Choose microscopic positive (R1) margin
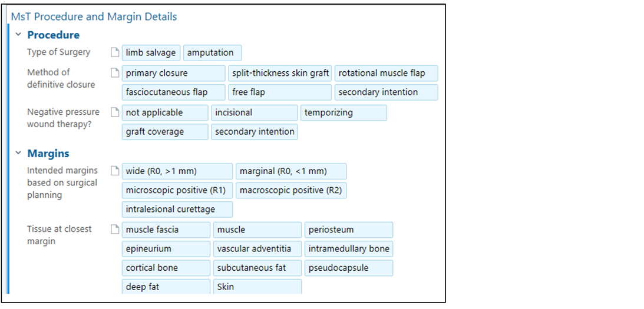 pyautogui.click(x=177, y=190)
